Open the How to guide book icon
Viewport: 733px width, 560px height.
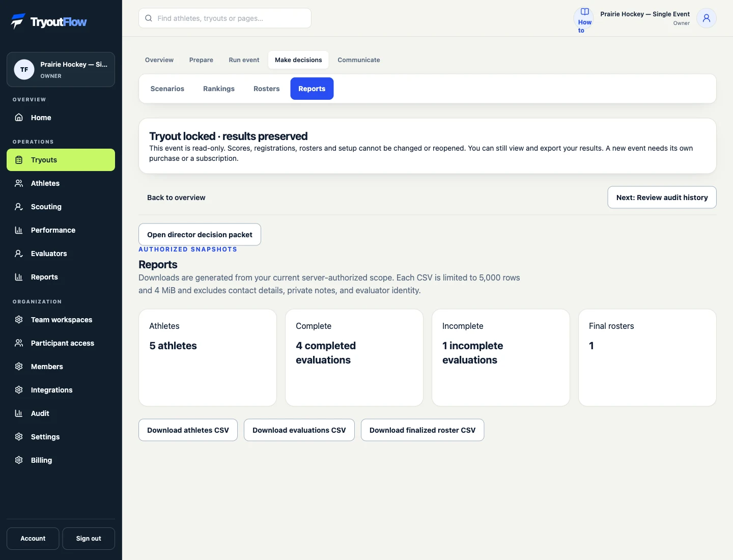tap(585, 12)
